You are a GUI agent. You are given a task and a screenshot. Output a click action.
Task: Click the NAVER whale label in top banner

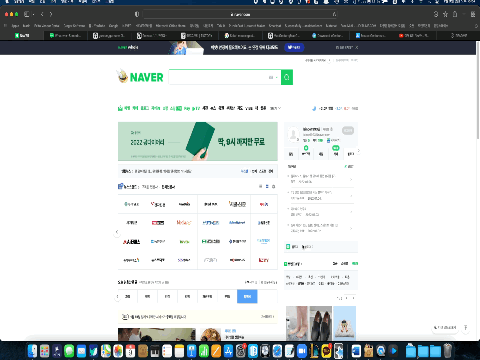click(128, 47)
